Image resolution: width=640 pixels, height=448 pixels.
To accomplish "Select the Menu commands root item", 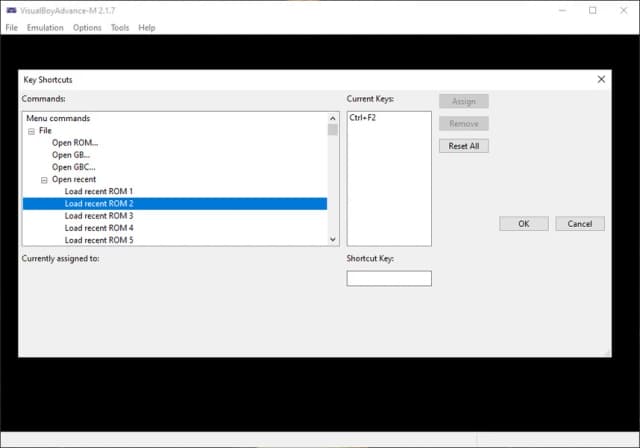I will click(58, 118).
